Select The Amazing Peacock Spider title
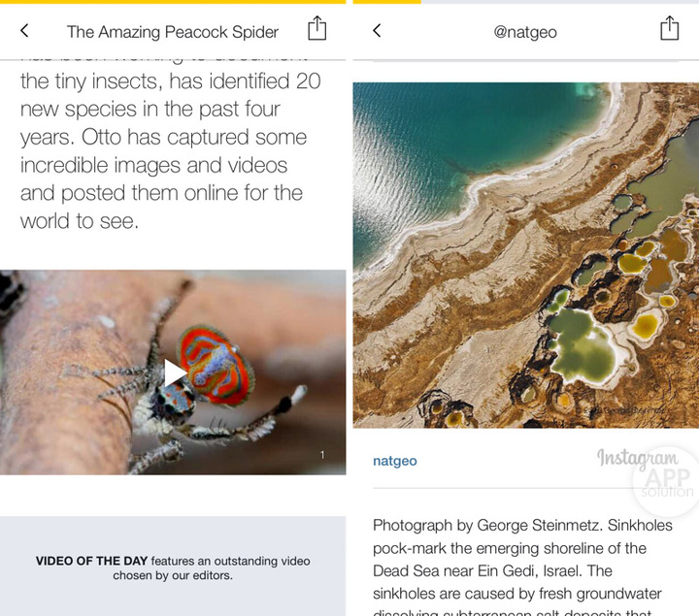The image size is (699, 616). (x=173, y=32)
